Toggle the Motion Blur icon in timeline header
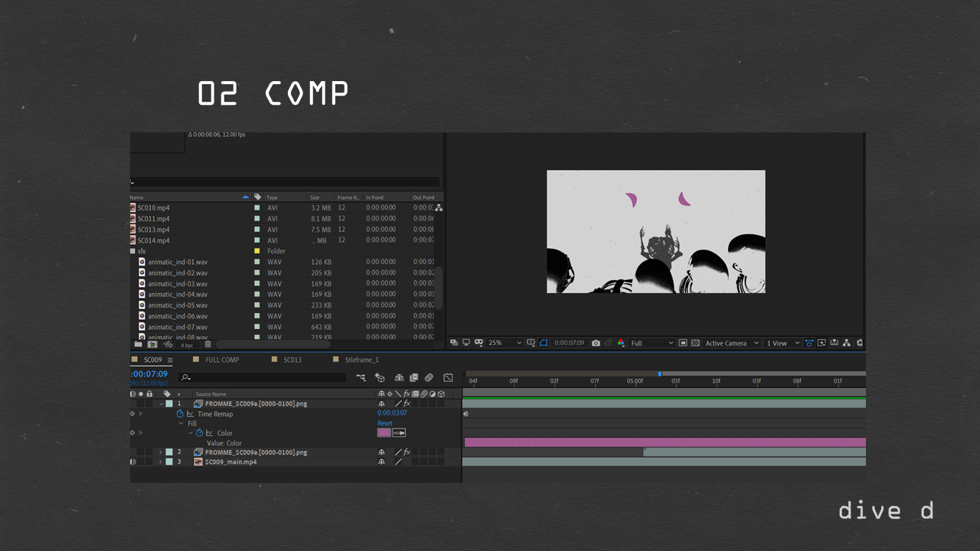Image resolution: width=980 pixels, height=551 pixels. pyautogui.click(x=429, y=377)
